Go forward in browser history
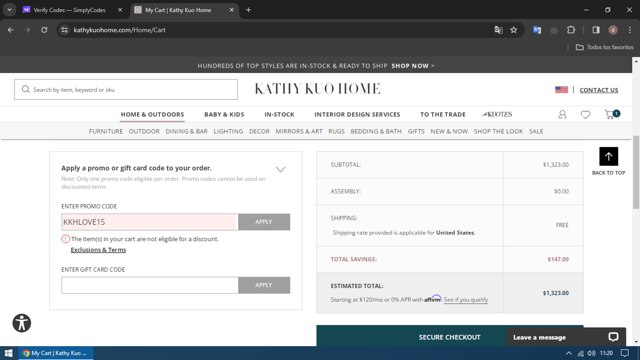Viewport: 640px width, 360px height. point(27,30)
